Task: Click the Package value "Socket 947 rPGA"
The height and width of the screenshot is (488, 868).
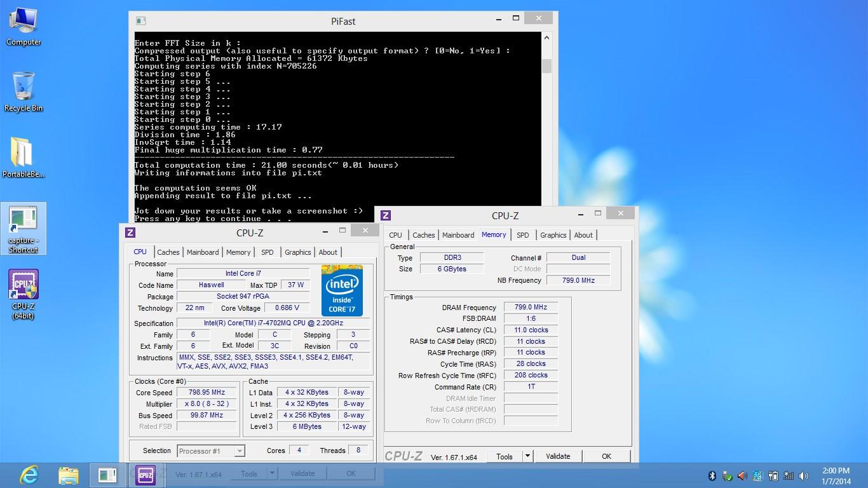Action: pyautogui.click(x=243, y=297)
